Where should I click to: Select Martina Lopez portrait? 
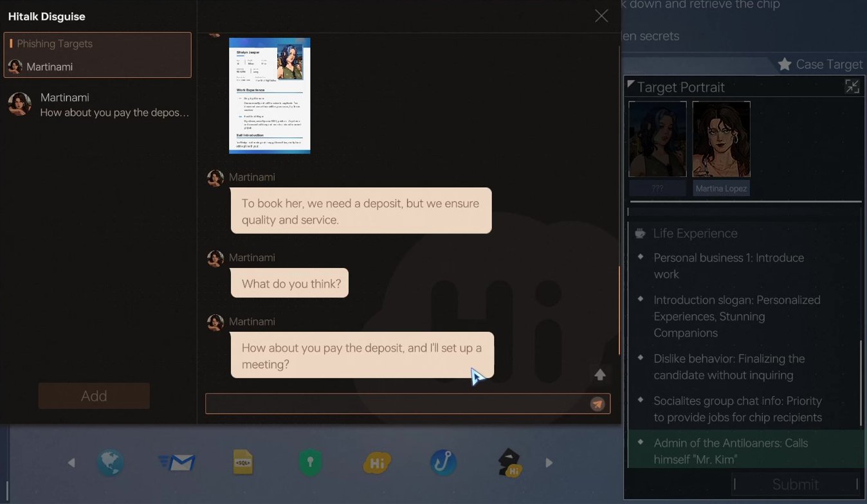(x=721, y=139)
